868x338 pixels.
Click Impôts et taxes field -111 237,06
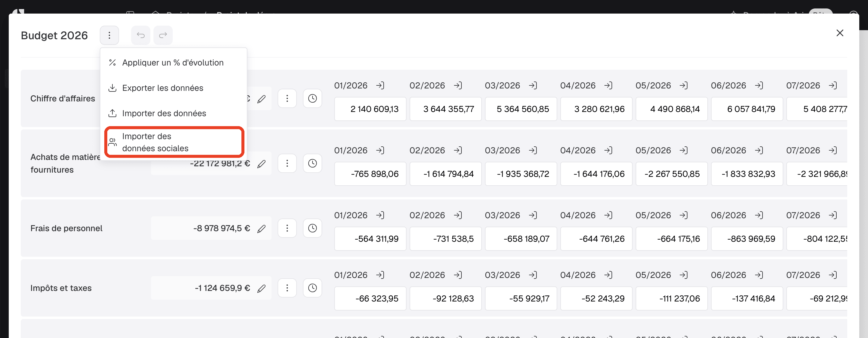click(671, 298)
